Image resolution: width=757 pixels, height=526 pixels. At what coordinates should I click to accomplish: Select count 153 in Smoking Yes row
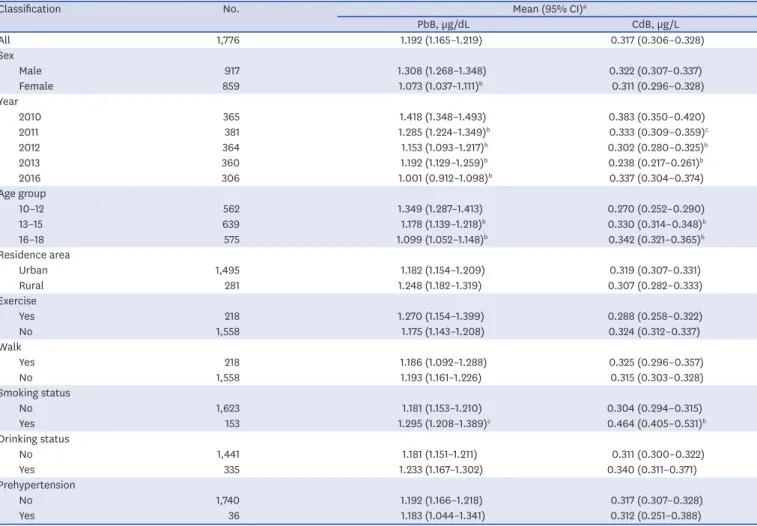tap(232, 424)
